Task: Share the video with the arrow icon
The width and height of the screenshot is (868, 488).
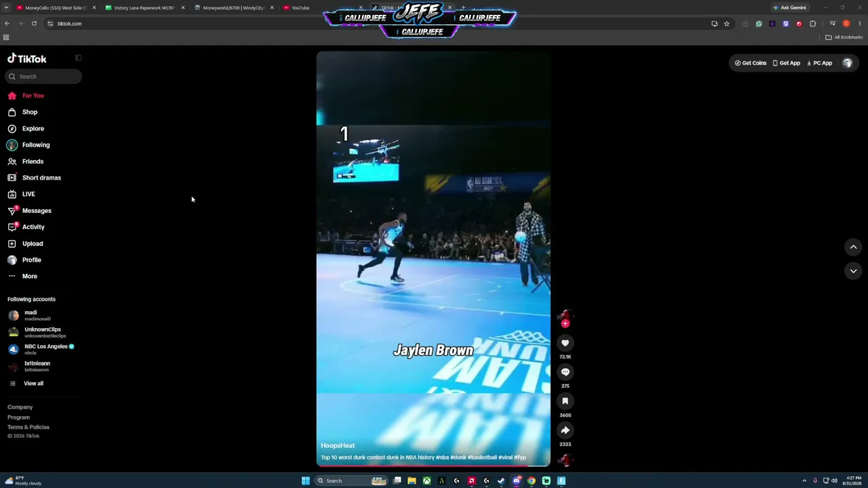Action: click(565, 430)
